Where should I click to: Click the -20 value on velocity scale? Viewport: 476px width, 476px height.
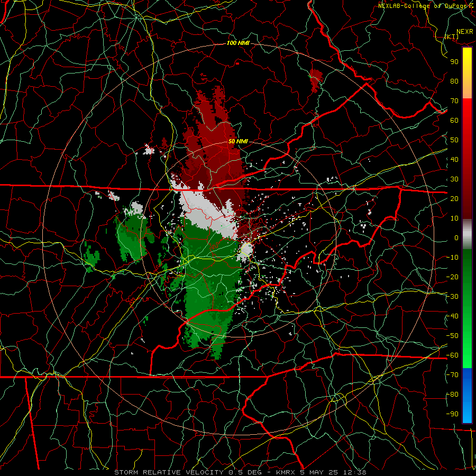pyautogui.click(x=452, y=277)
